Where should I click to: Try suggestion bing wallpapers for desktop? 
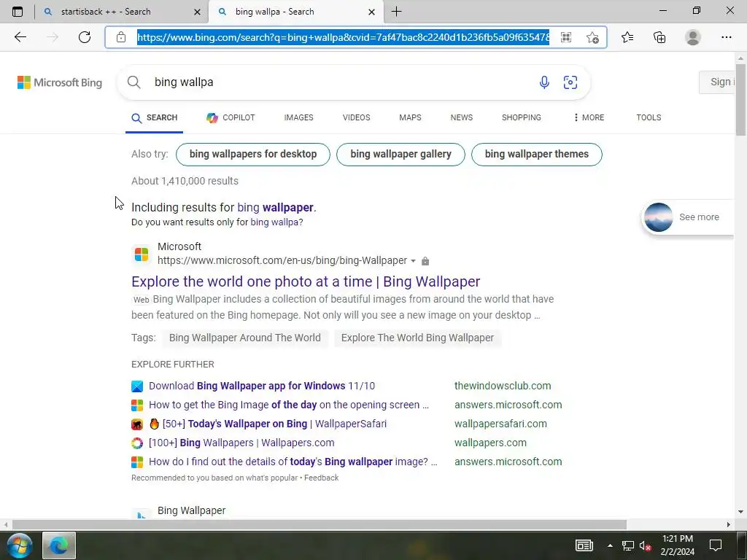(253, 155)
